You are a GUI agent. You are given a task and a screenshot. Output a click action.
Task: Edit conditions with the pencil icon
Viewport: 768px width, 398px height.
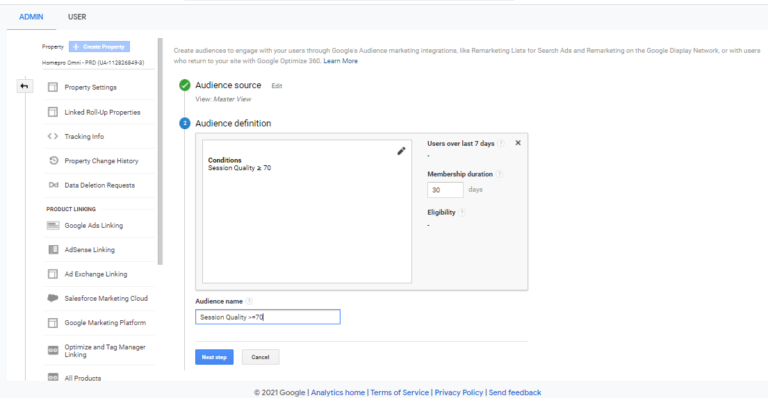401,151
